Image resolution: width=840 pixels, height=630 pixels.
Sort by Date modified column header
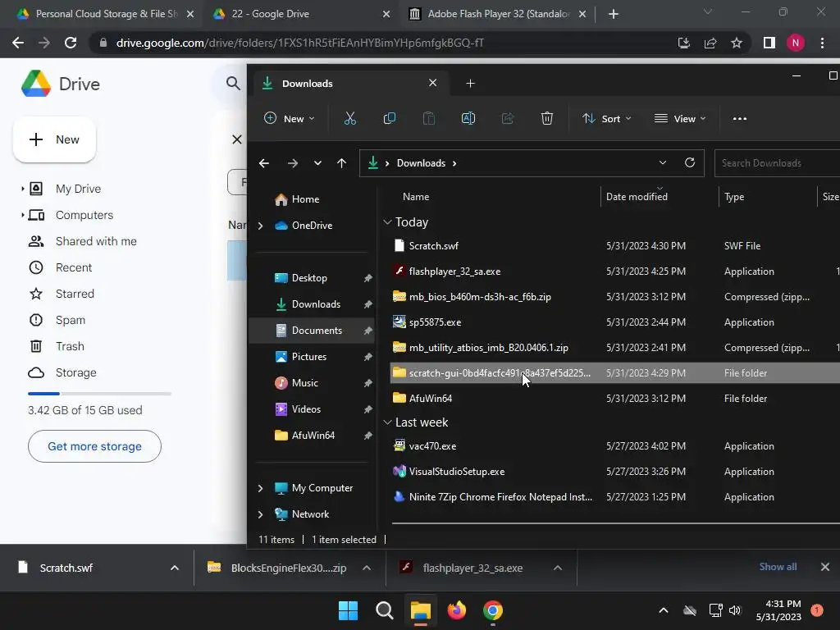pyautogui.click(x=637, y=197)
